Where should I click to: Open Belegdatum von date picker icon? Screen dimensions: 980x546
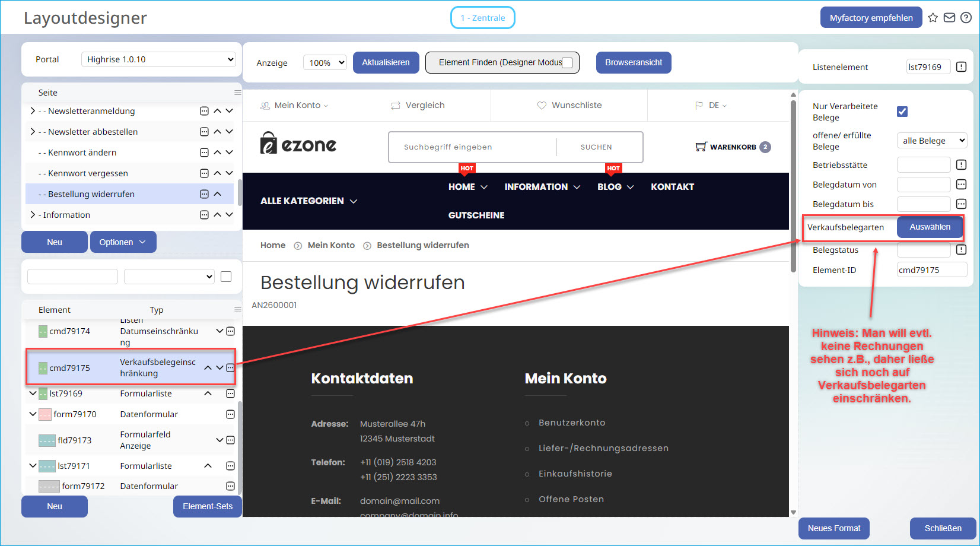[962, 185]
